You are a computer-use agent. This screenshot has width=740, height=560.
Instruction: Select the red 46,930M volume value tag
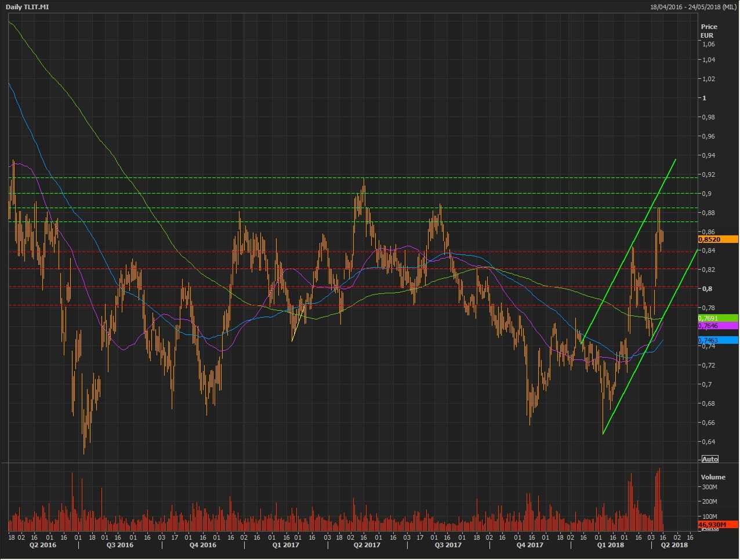(x=718, y=524)
